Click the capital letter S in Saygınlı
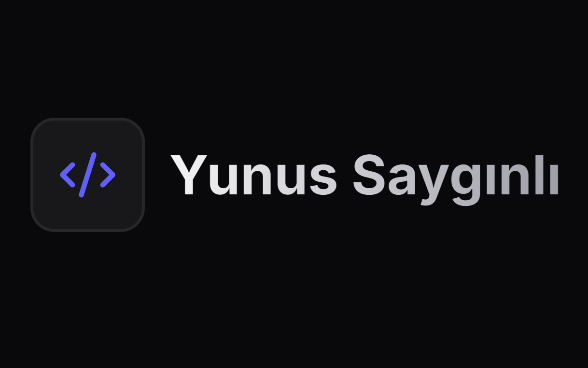588x368 pixels. click(370, 175)
